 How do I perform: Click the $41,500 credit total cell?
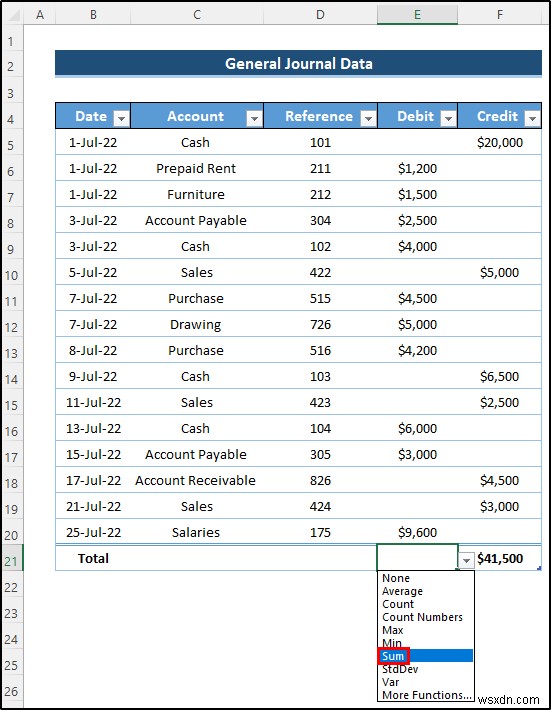tap(500, 558)
